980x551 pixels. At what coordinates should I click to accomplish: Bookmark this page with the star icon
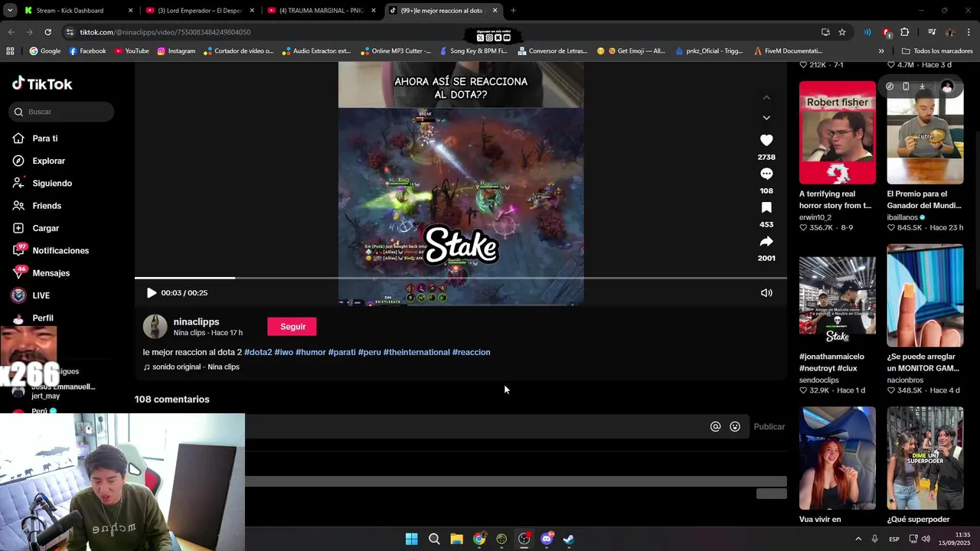click(x=842, y=32)
